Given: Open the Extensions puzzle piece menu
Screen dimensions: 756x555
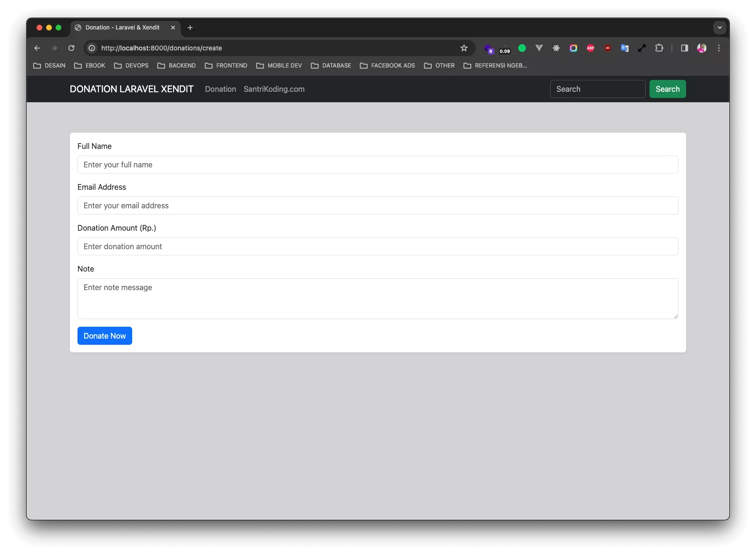Looking at the screenshot, I should (659, 48).
